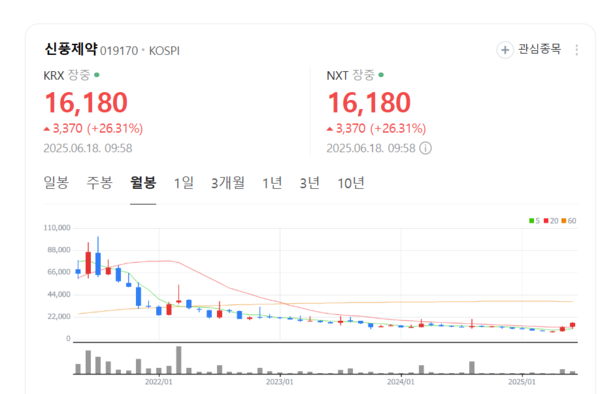Click the KRX timestamp 2025.06.18. 09:58
This screenshot has height=394, width=600.
pyautogui.click(x=88, y=148)
